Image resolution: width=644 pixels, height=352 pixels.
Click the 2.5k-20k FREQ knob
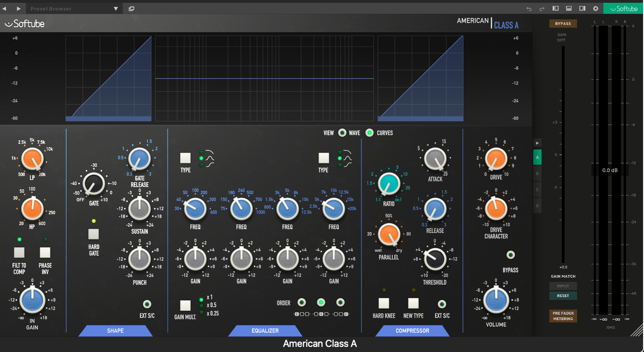click(x=333, y=209)
